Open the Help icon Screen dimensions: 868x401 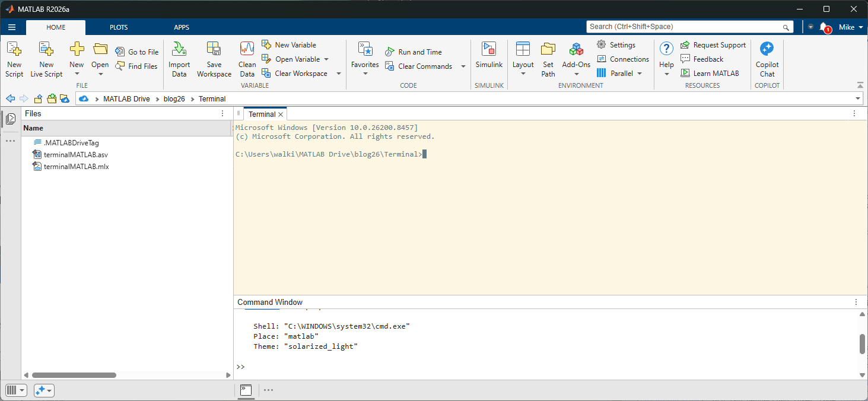(x=666, y=49)
